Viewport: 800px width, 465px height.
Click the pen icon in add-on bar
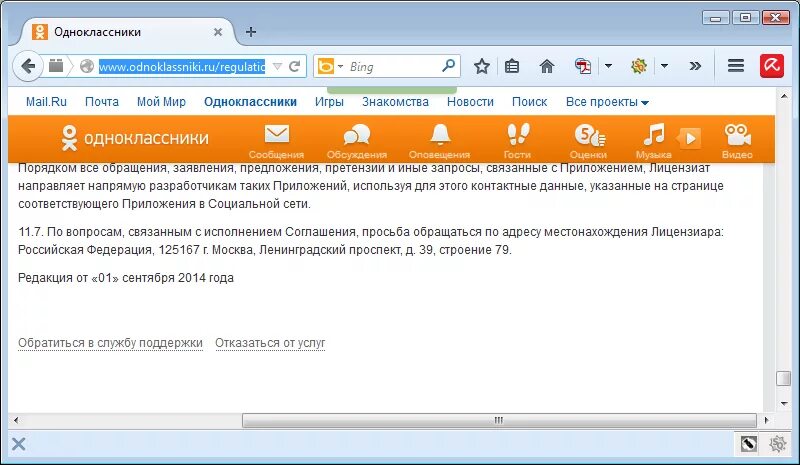(748, 444)
